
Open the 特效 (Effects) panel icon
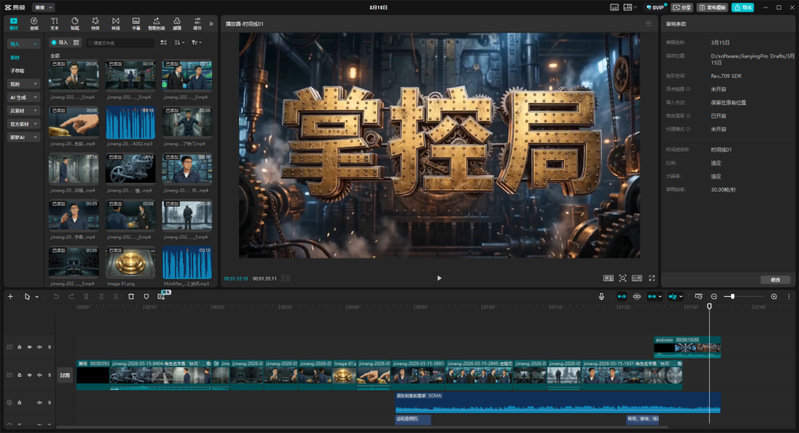coord(95,23)
